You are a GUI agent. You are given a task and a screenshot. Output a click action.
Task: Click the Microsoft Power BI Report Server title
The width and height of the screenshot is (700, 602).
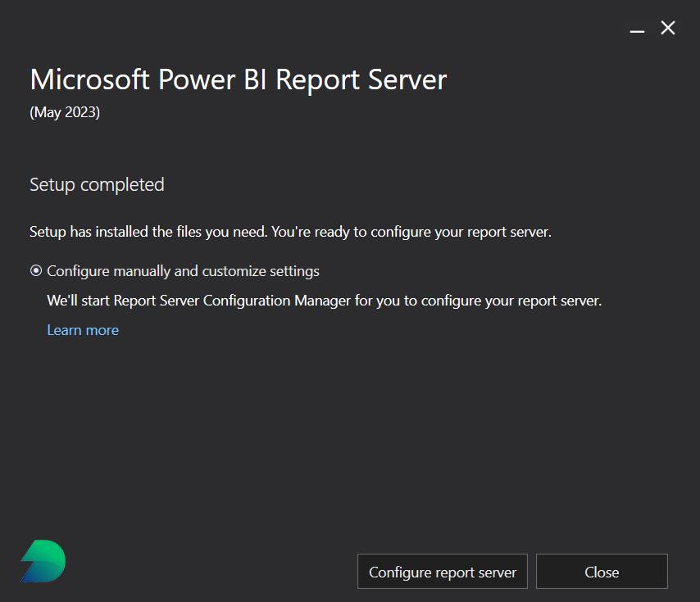(x=238, y=79)
